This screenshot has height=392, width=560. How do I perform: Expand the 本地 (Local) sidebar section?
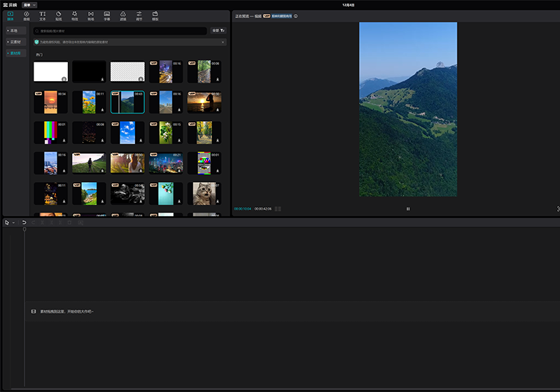click(x=13, y=31)
